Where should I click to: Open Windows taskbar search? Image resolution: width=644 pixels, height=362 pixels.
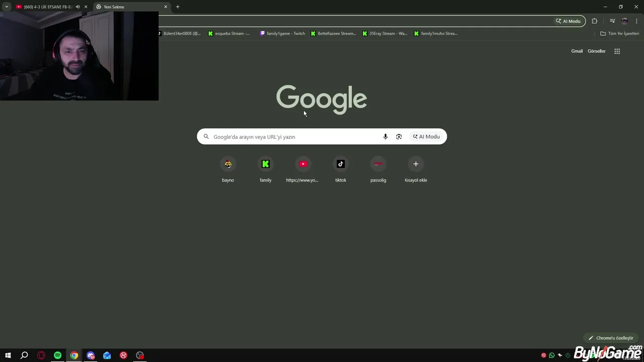click(x=24, y=355)
